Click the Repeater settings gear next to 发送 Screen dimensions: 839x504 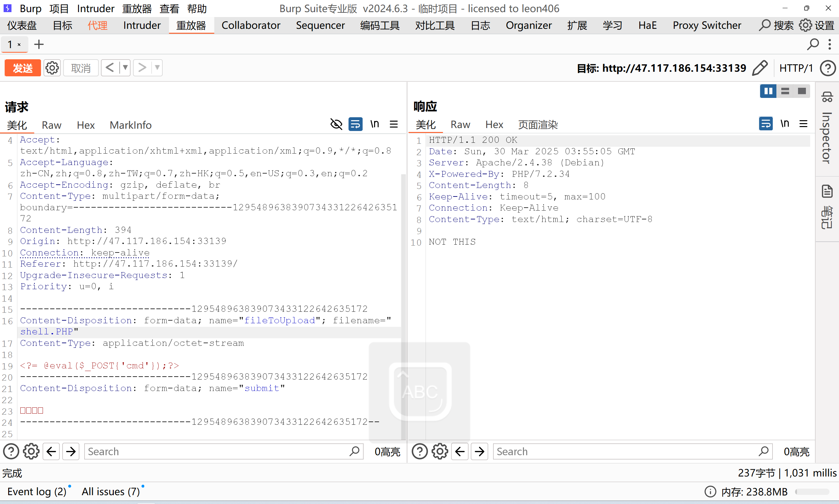52,68
